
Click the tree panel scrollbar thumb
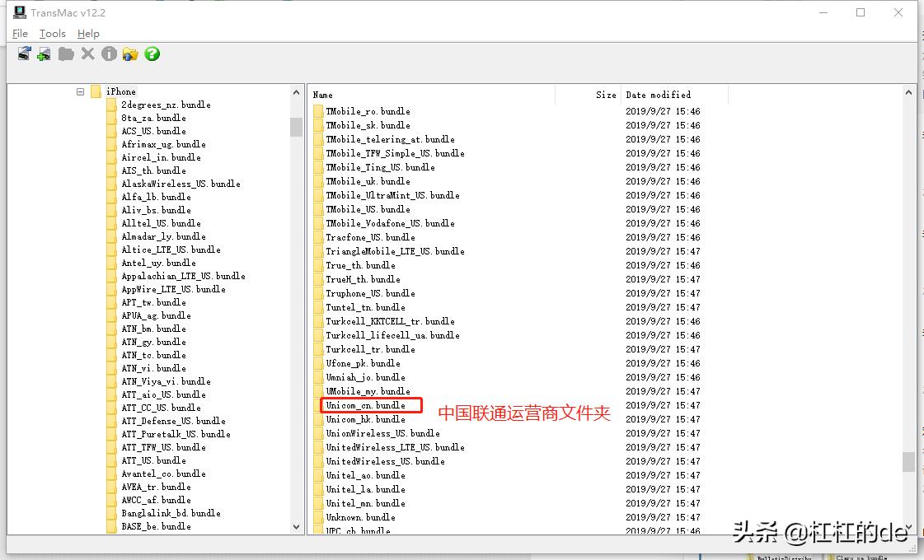[296, 127]
